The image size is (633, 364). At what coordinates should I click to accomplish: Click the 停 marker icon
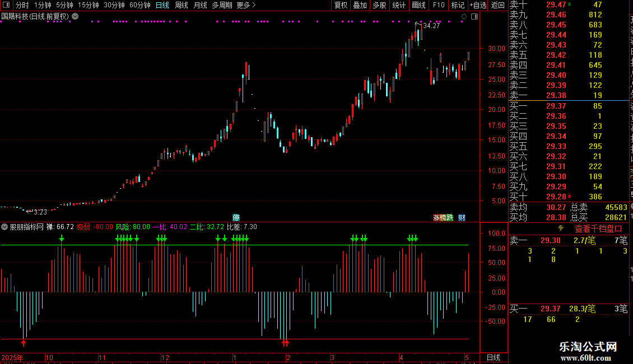point(236,217)
